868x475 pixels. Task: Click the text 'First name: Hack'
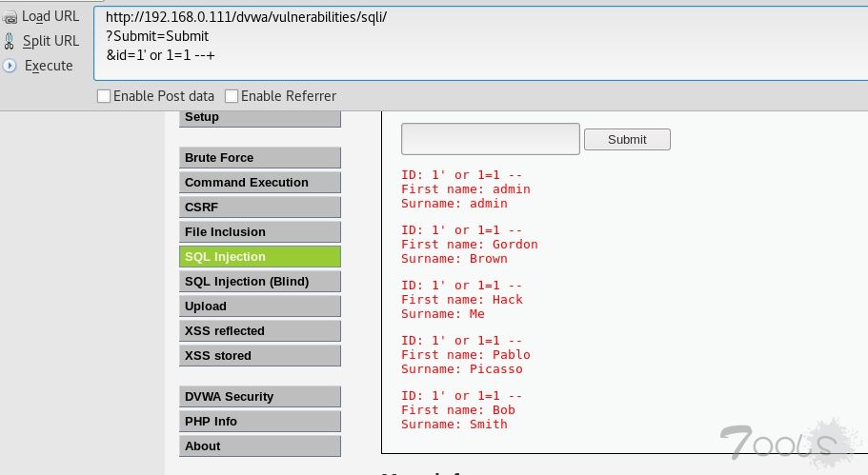(x=462, y=300)
